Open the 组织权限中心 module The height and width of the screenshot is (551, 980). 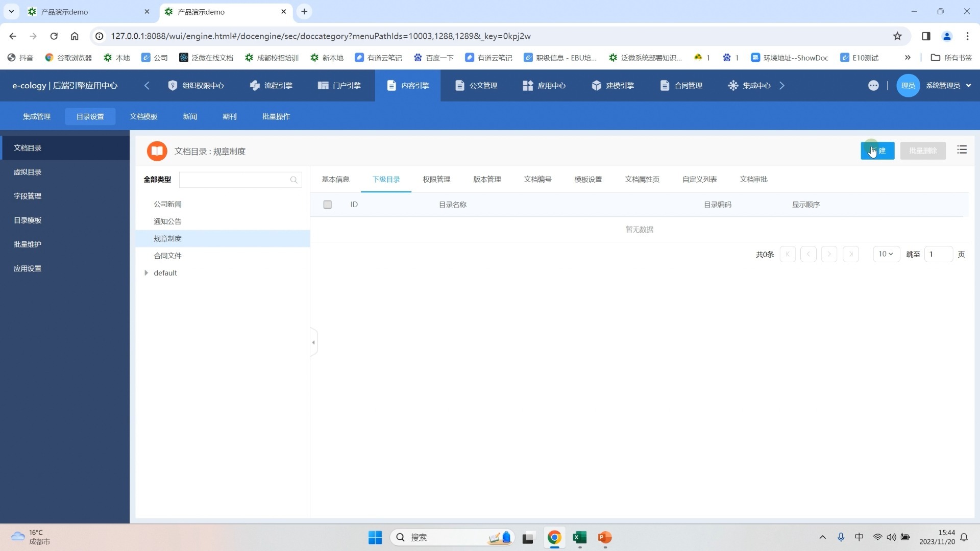[196, 86]
